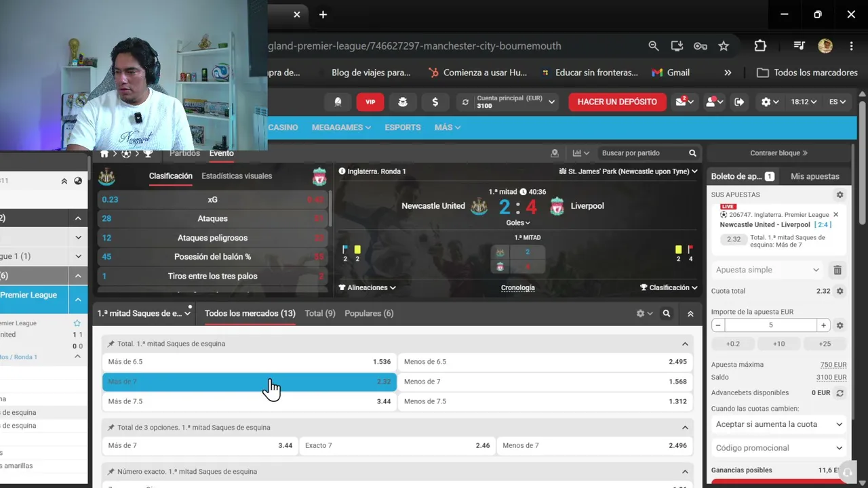The width and height of the screenshot is (868, 488).
Task: Go to the ESPORTS section
Action: point(403,127)
